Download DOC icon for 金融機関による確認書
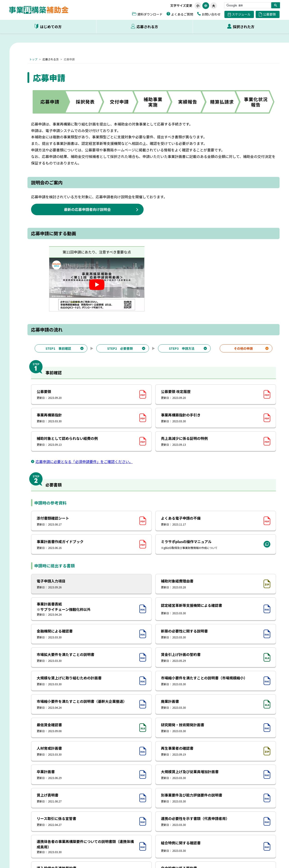The height and width of the screenshot is (868, 289). (143, 634)
